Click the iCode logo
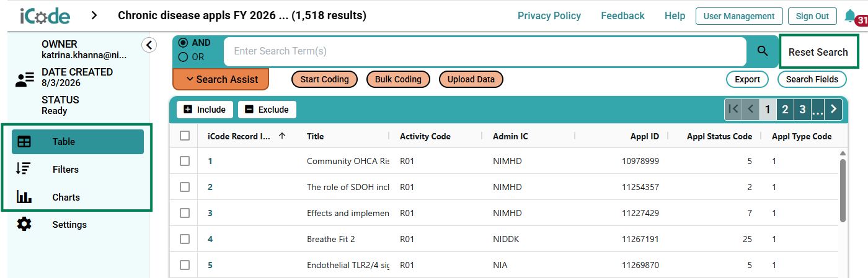Screen dimensions: 868x278 pos(45,15)
